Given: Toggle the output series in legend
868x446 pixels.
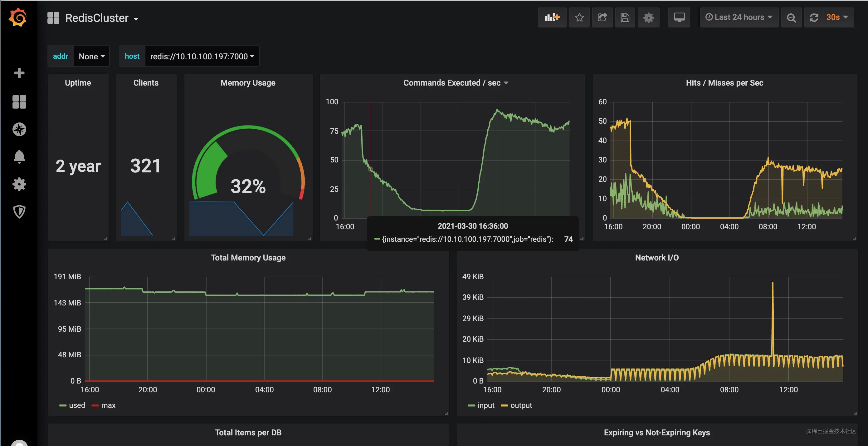Looking at the screenshot, I should [521, 405].
